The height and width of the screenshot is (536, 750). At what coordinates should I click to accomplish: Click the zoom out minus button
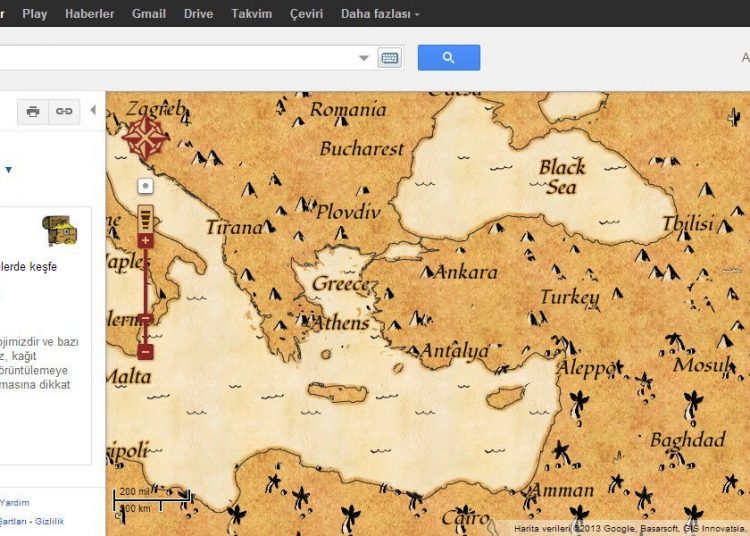[x=145, y=351]
